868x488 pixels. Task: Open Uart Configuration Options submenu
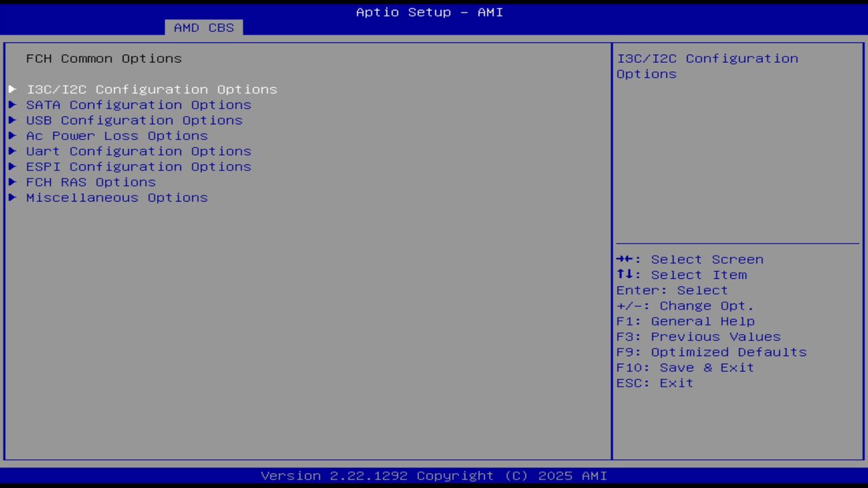[x=138, y=151]
